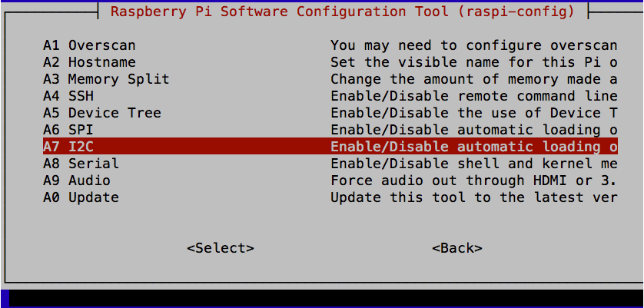
Task: Open the A5 Device Tree option
Action: pyautogui.click(x=101, y=113)
